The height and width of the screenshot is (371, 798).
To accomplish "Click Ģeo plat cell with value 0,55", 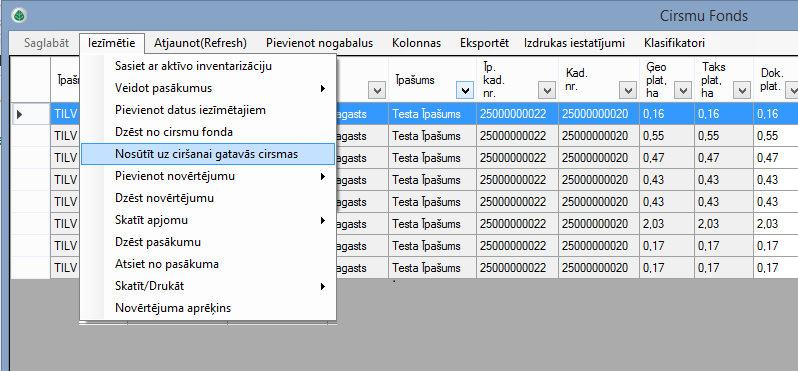I will pos(667,136).
